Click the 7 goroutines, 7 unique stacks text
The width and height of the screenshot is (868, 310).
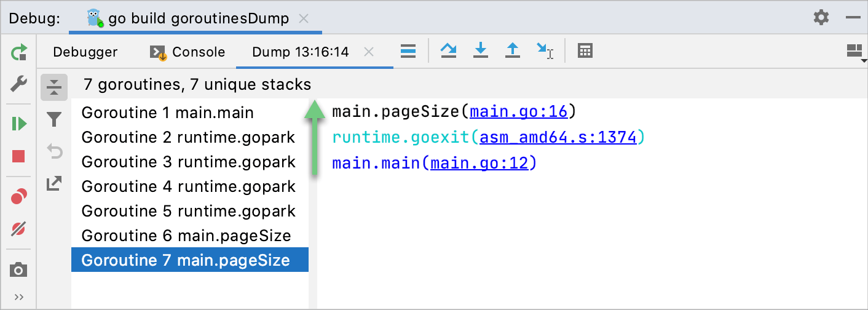tap(197, 85)
